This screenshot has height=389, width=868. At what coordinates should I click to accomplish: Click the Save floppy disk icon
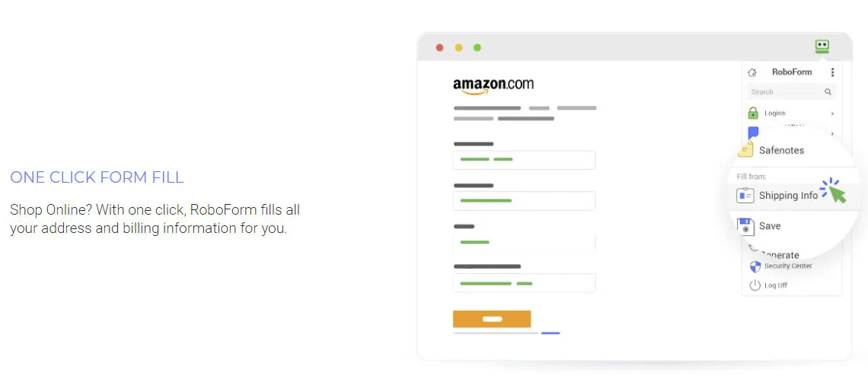point(745,226)
